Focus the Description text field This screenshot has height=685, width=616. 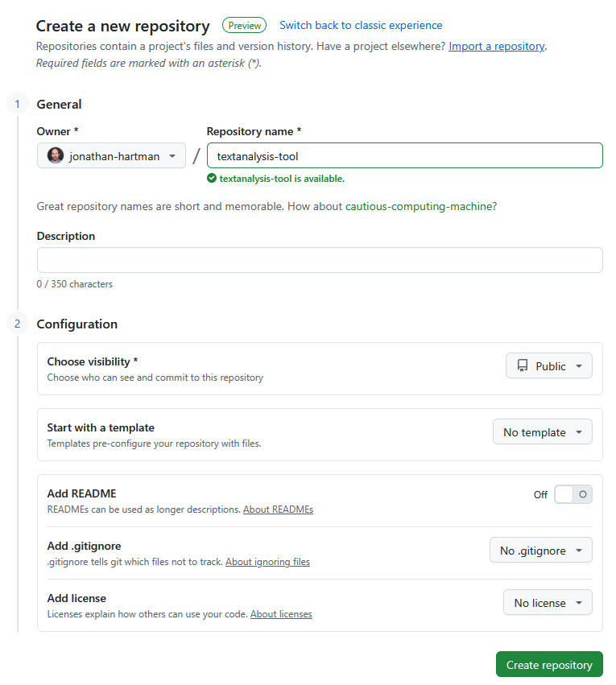(x=320, y=260)
